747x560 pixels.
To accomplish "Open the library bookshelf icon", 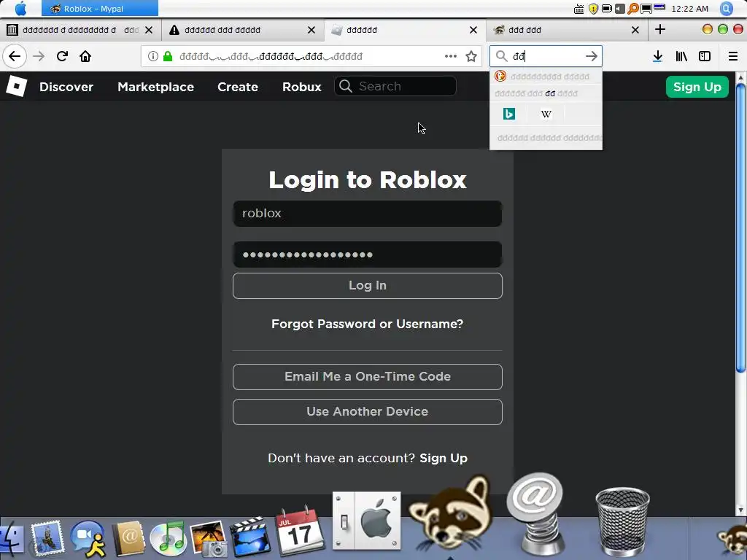I will 681,56.
